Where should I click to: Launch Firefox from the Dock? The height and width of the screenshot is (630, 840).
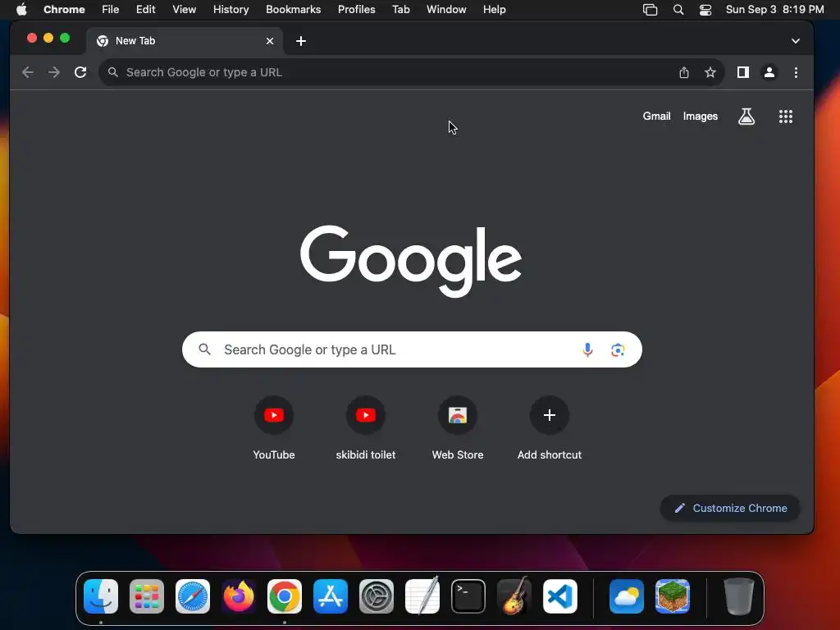[x=239, y=596]
